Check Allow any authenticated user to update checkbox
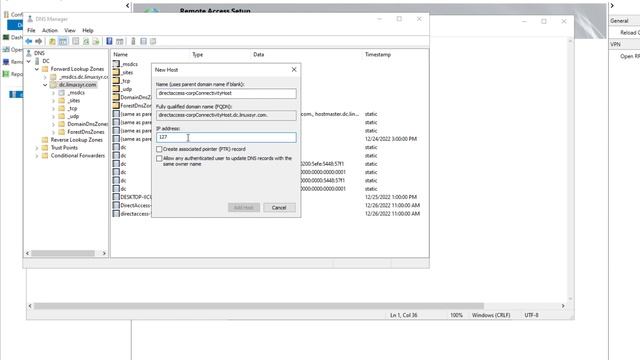The image size is (640, 360). coord(159,158)
